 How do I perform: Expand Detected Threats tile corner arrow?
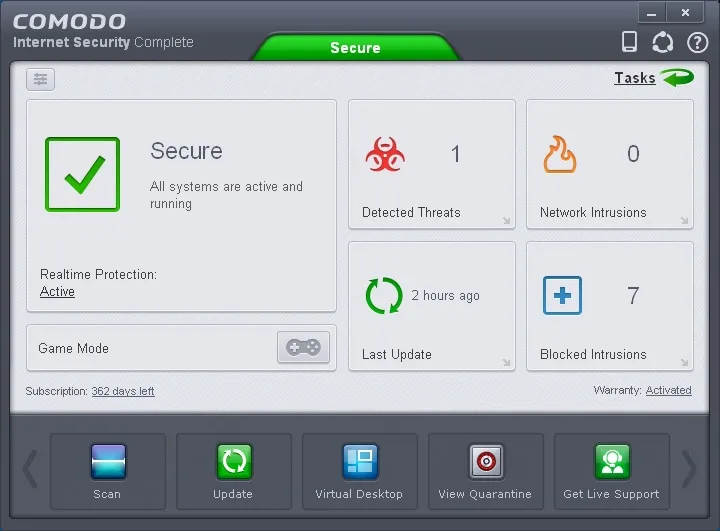(x=506, y=220)
